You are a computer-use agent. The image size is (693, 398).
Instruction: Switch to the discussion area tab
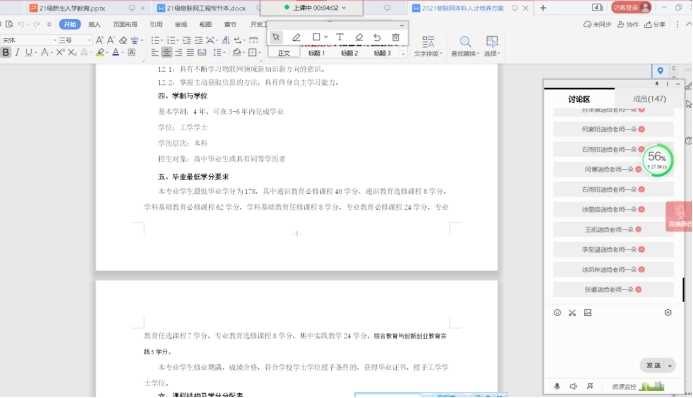579,99
